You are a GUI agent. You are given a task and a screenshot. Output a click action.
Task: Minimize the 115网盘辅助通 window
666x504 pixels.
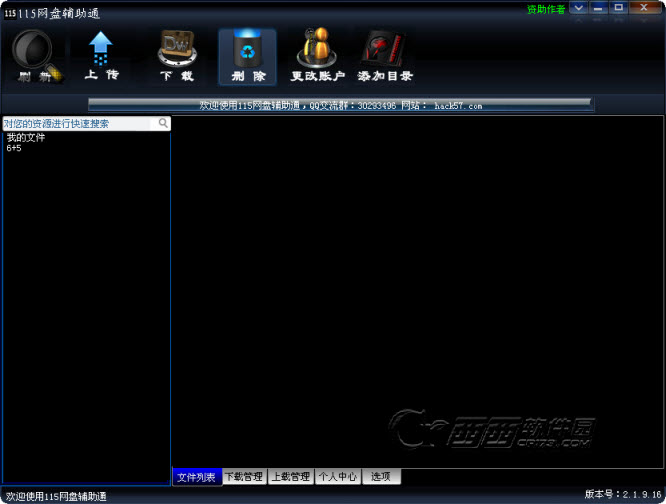pyautogui.click(x=598, y=8)
